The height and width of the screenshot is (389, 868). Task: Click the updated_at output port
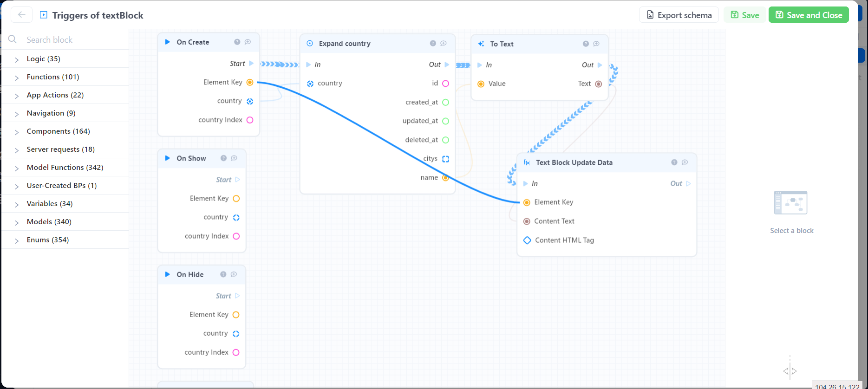pyautogui.click(x=445, y=121)
